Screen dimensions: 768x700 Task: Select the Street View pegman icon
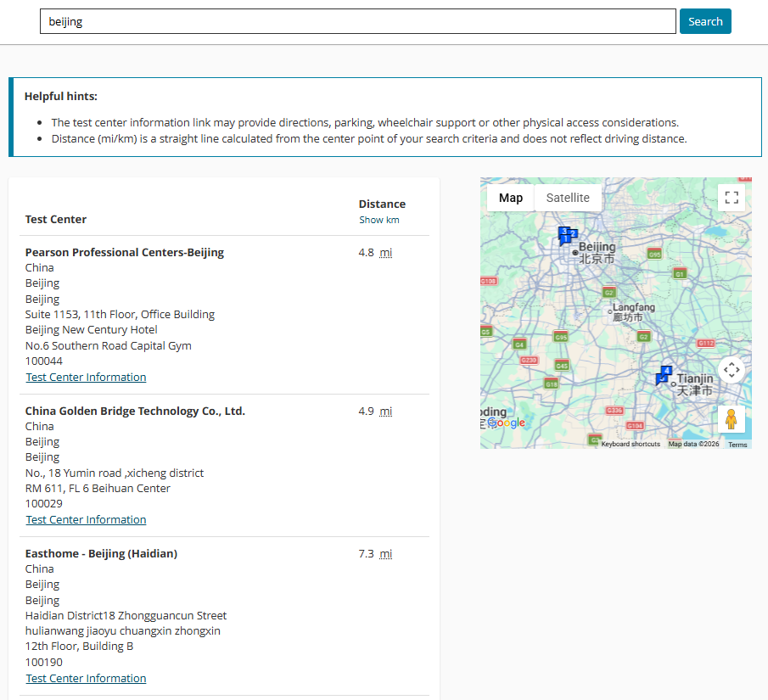(732, 419)
